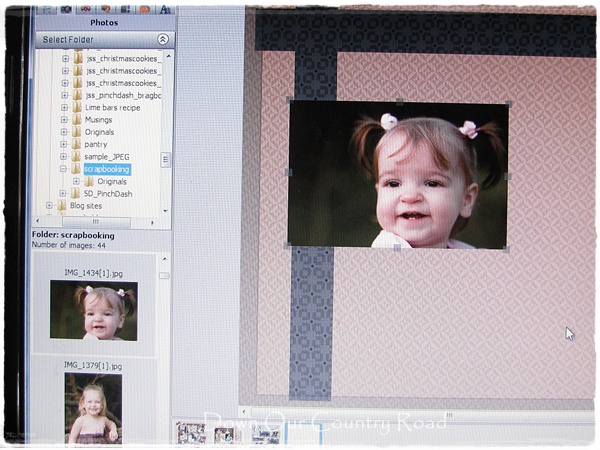The height and width of the screenshot is (450, 600).
Task: Select the IMG_1379[1].jpg photo thumbnail
Action: [x=93, y=408]
